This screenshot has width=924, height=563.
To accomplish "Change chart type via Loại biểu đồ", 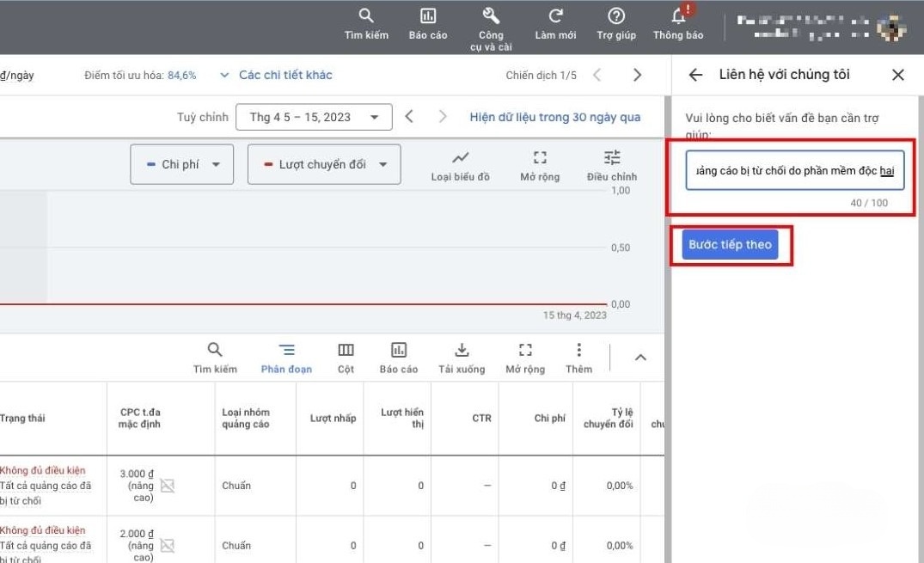I will (460, 165).
